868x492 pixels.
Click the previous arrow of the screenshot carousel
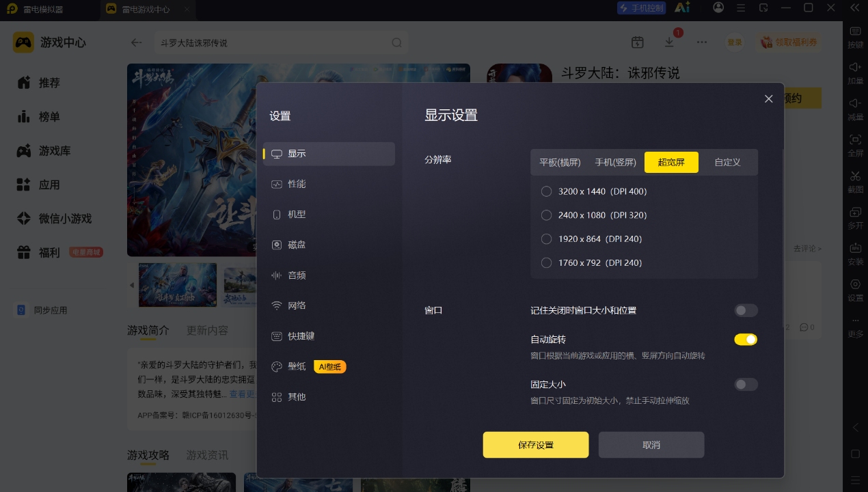132,285
